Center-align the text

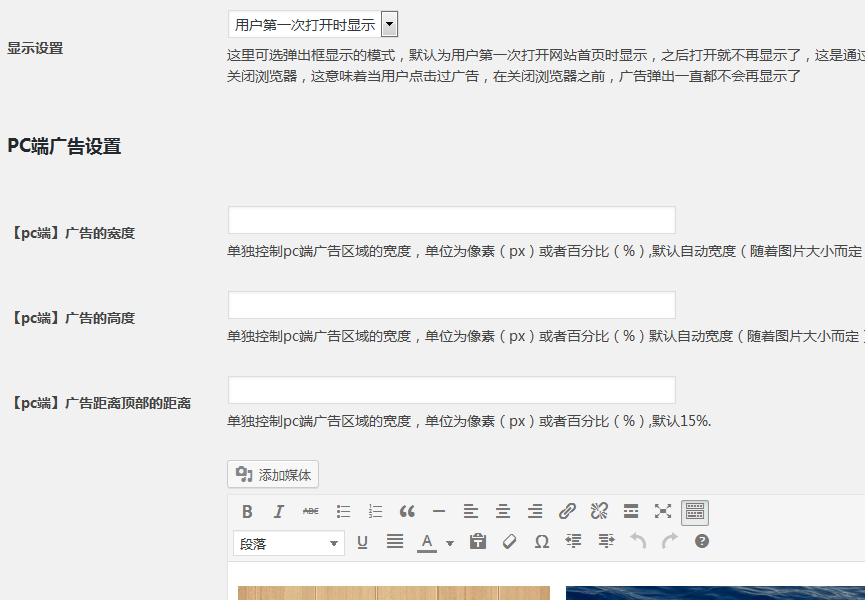click(x=503, y=512)
